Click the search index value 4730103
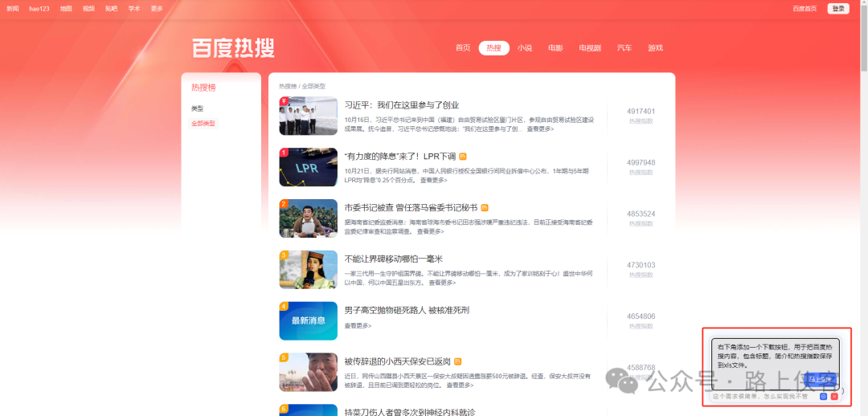The image size is (868, 416). pyautogui.click(x=641, y=265)
